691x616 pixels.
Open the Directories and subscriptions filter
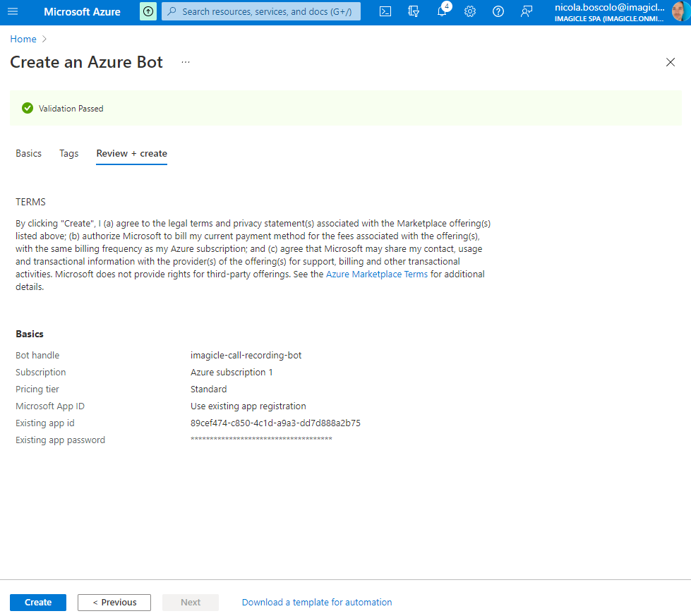[414, 11]
